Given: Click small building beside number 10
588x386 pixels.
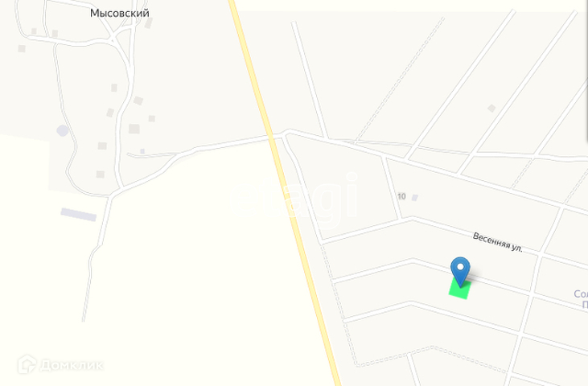Looking at the screenshot, I should tap(415, 198).
